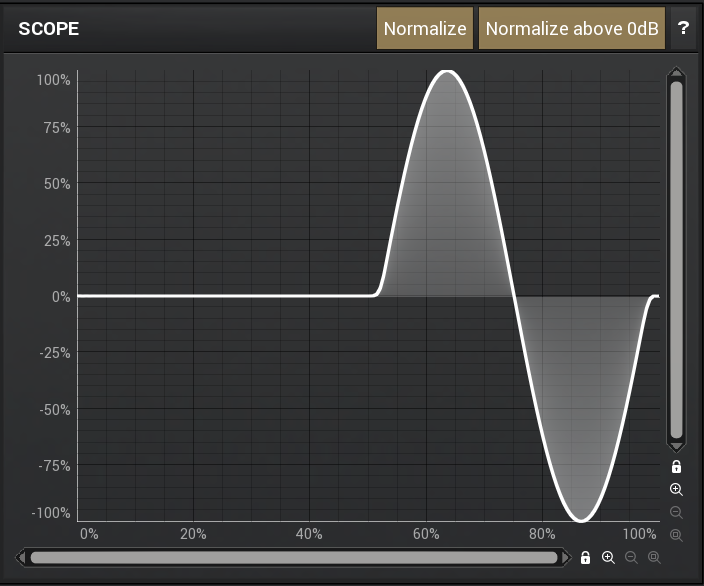Click the horizontal scrollbar right arrow
Screen dimensions: 704x586
point(567,558)
